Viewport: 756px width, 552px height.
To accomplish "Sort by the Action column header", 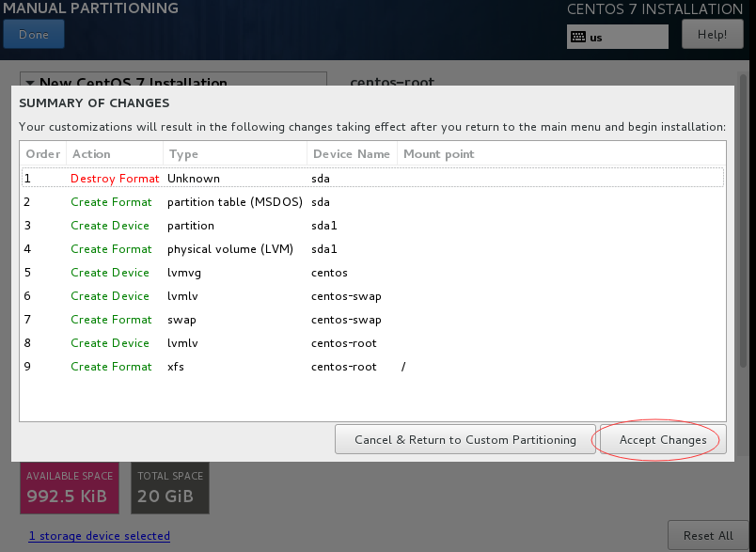I will tap(115, 154).
